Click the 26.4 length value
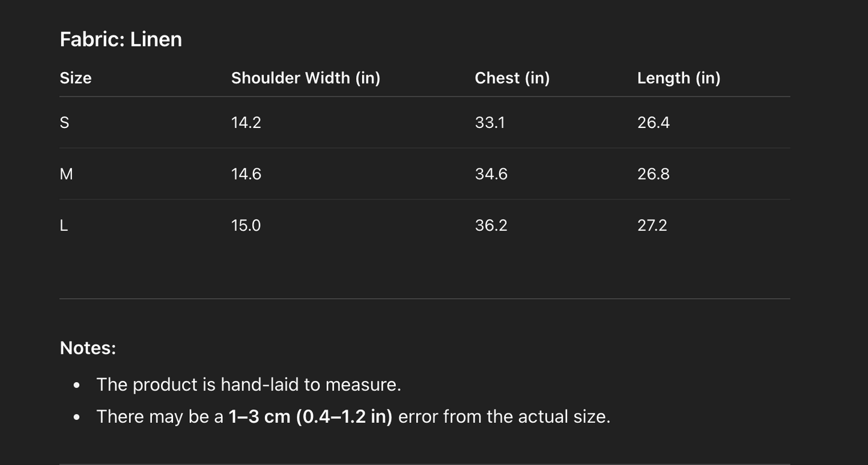 pos(653,123)
